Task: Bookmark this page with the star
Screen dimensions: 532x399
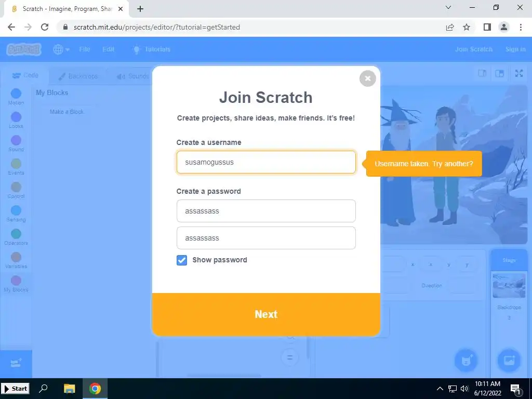Action: tap(467, 27)
